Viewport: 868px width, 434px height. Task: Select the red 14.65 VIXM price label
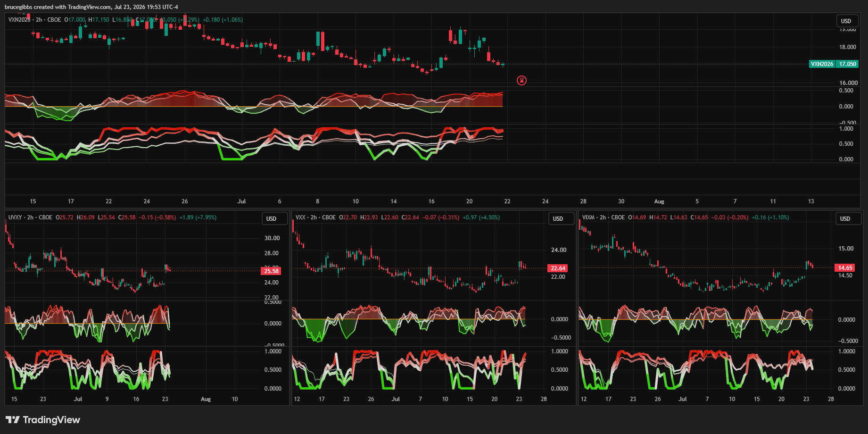click(845, 268)
